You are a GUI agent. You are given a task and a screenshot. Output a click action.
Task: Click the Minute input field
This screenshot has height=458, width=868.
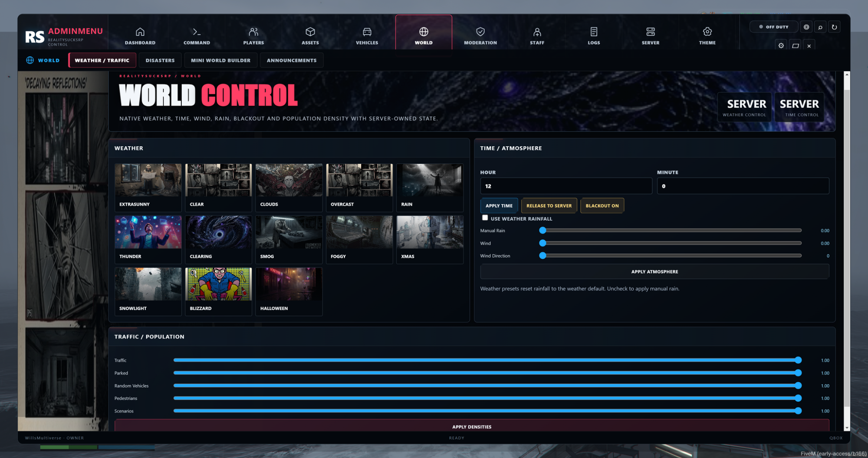pos(743,186)
